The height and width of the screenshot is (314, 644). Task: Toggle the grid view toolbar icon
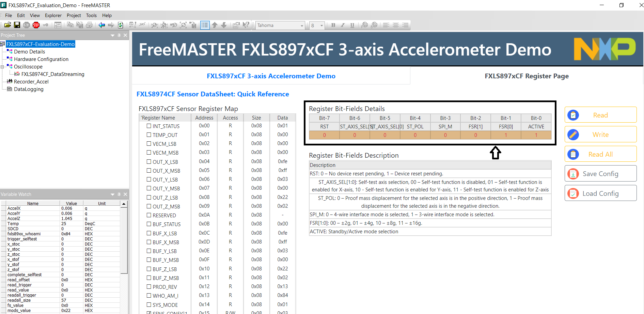point(205,25)
